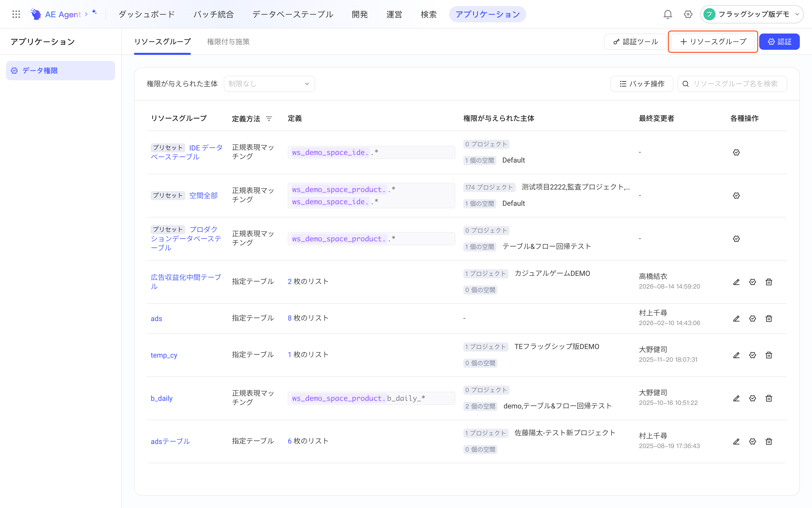812x508 pixels.
Task: Authorize the b_daily row
Action: click(753, 398)
